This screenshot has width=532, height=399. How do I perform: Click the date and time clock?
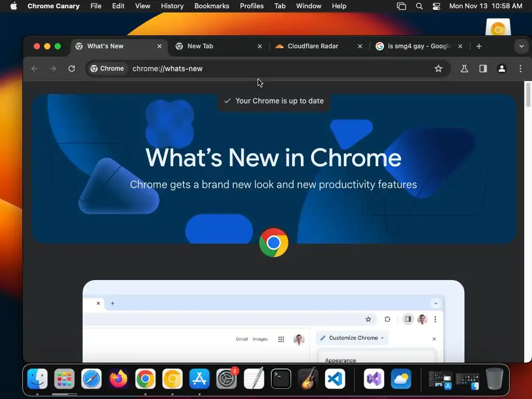point(486,6)
